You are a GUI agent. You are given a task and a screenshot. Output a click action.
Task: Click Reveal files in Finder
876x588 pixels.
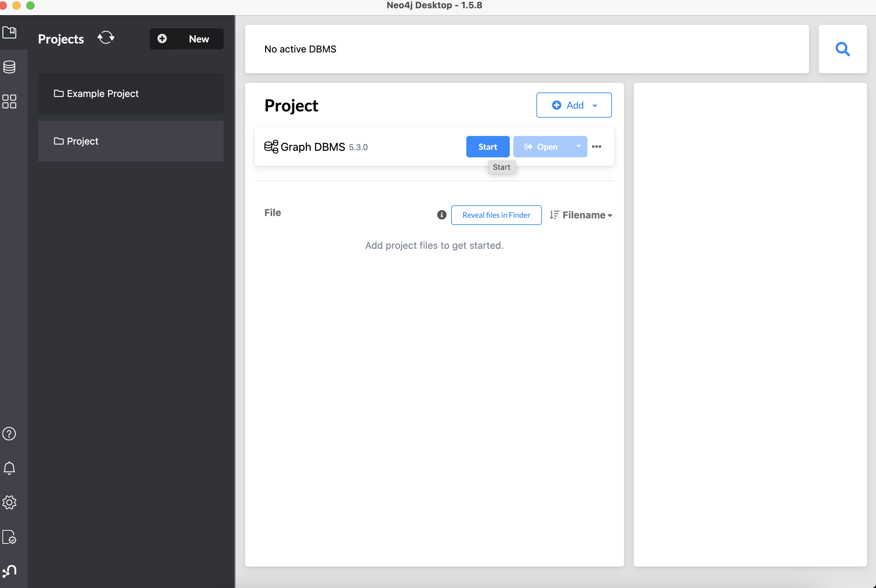pos(496,215)
